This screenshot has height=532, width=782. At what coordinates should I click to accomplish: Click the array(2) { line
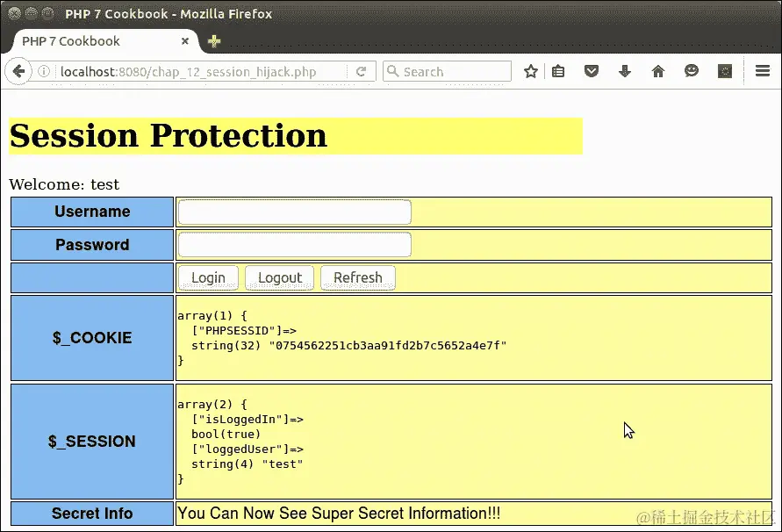[x=212, y=404]
